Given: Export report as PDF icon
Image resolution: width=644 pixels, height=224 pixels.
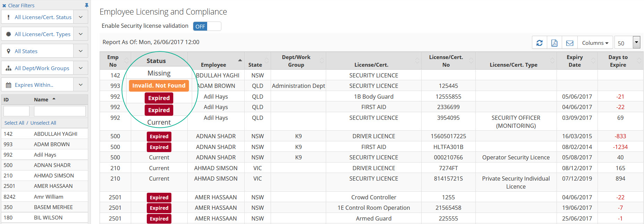Looking at the screenshot, I should [554, 43].
